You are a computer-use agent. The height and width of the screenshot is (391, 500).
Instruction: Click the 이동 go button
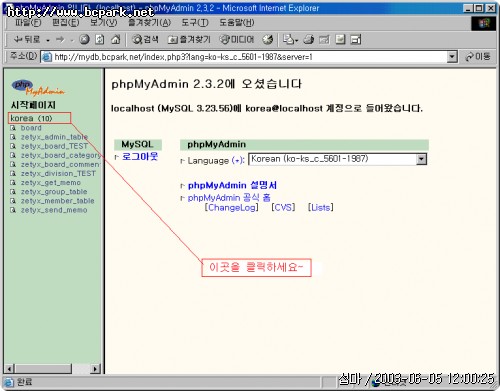click(478, 57)
